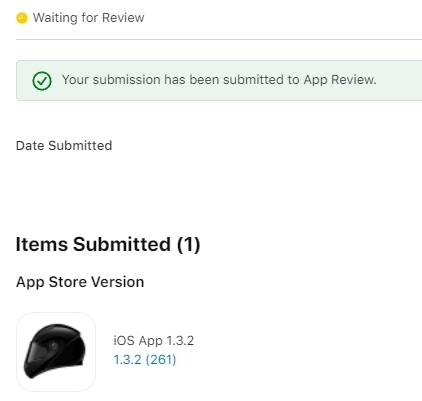Screen dimensions: 422x401
Task: Open build link 1.3.2 (261)
Action: pos(145,360)
